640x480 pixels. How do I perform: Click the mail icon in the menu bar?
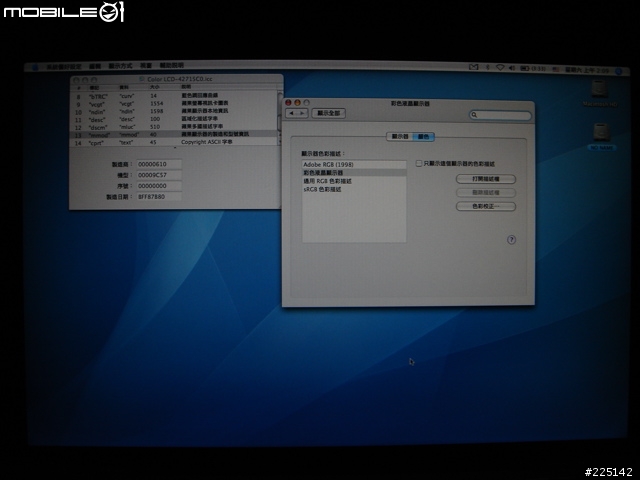[x=473, y=67]
